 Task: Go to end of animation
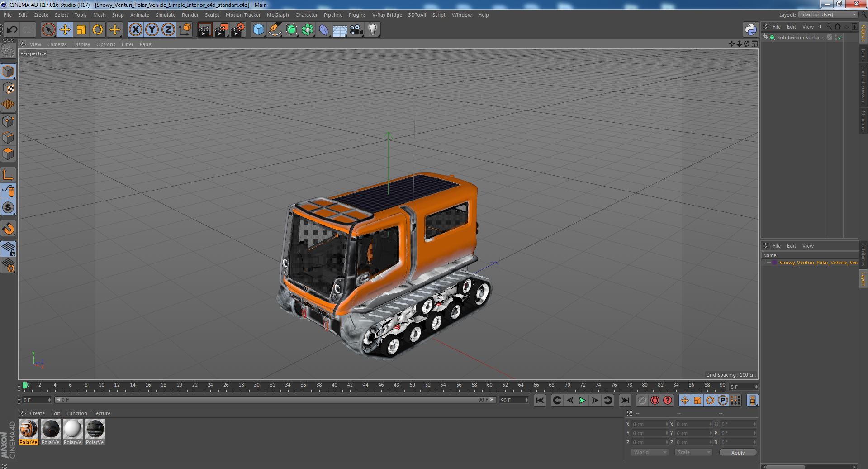625,400
